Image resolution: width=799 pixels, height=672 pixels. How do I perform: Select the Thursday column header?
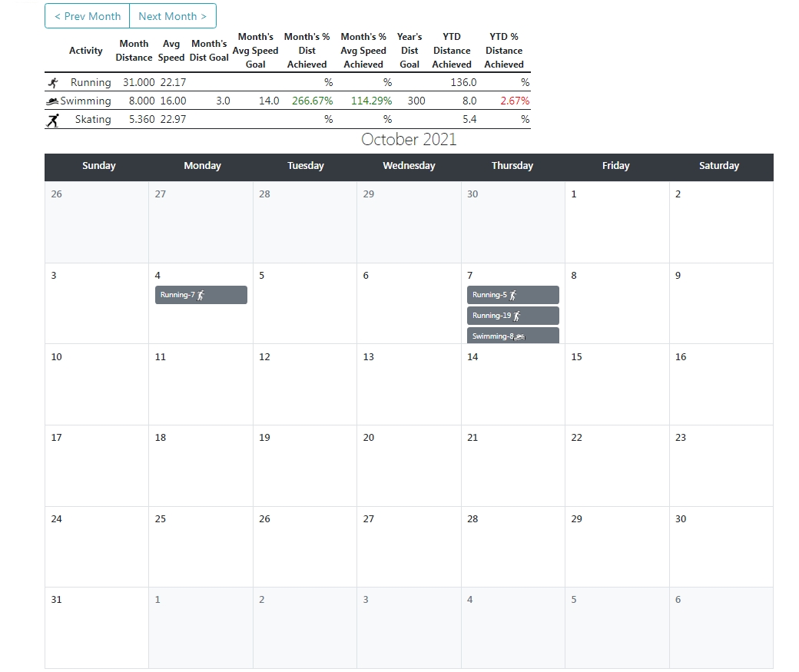512,166
